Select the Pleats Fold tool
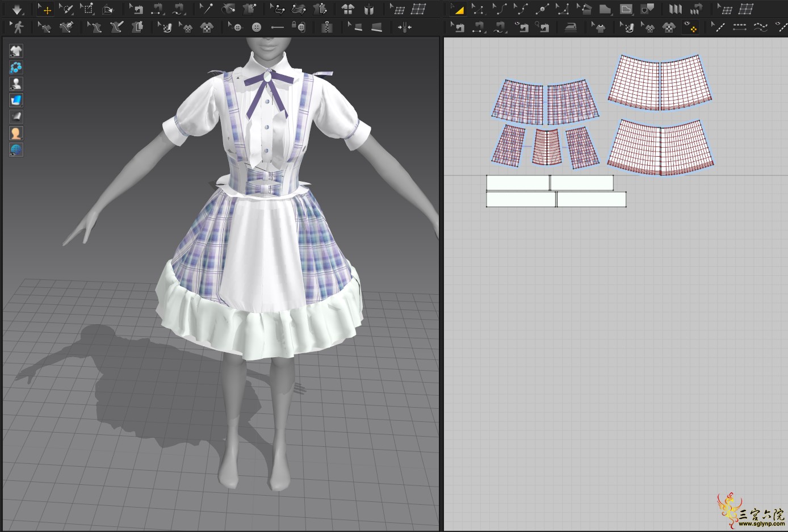 pos(675,10)
